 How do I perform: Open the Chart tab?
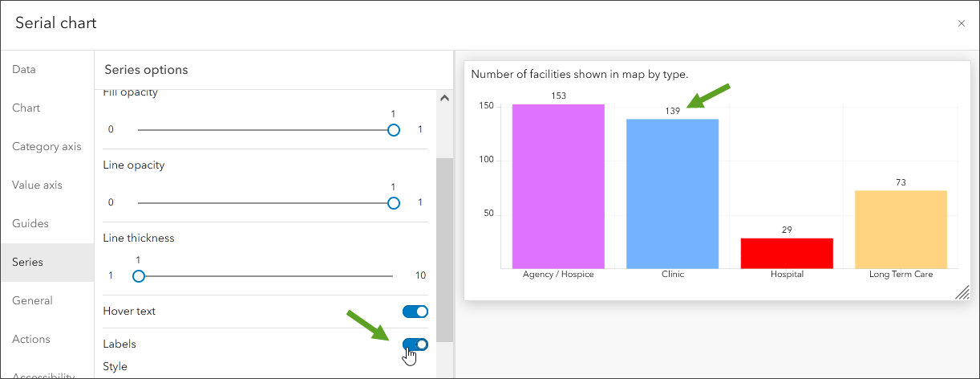click(26, 108)
